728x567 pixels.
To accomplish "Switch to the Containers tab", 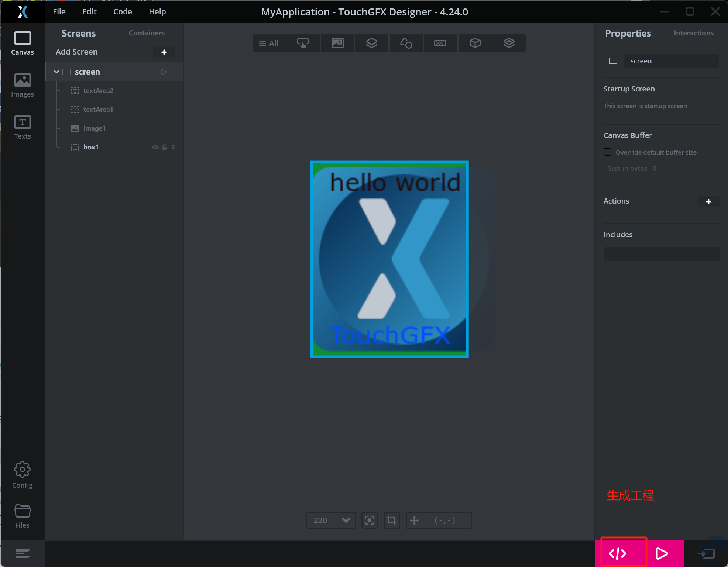I will (147, 33).
